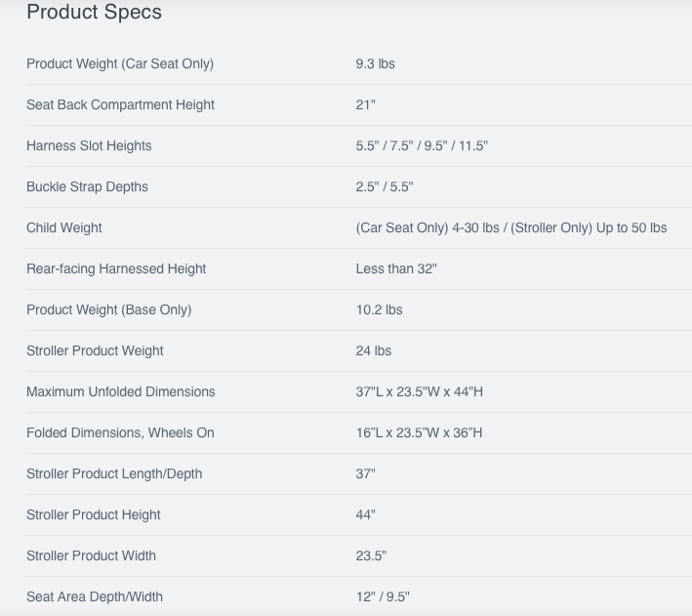The height and width of the screenshot is (616, 692).
Task: Select the harness slot heights values text
Action: tap(422, 145)
